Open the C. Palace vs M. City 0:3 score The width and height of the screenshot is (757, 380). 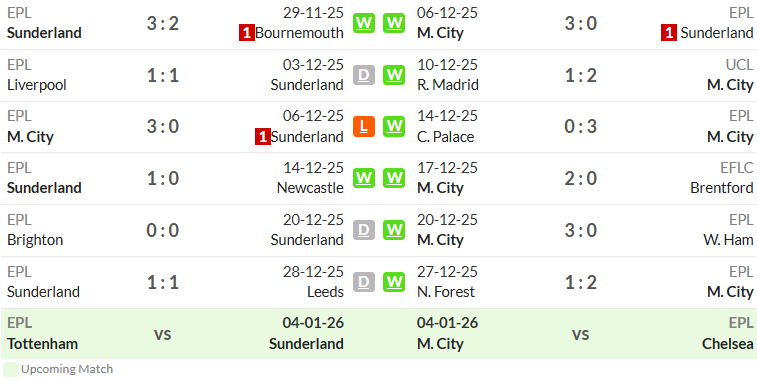pyautogui.click(x=581, y=127)
